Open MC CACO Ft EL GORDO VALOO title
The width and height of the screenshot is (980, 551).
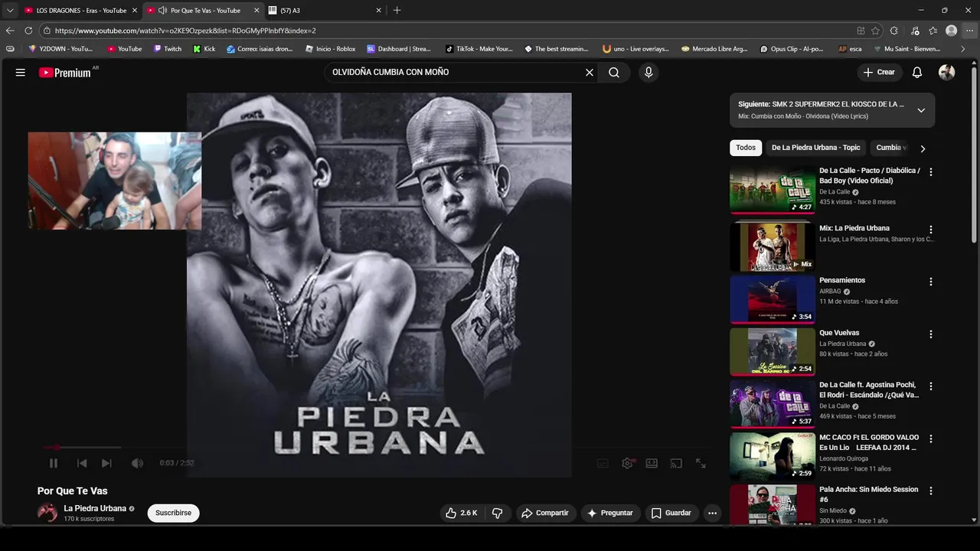(x=869, y=442)
